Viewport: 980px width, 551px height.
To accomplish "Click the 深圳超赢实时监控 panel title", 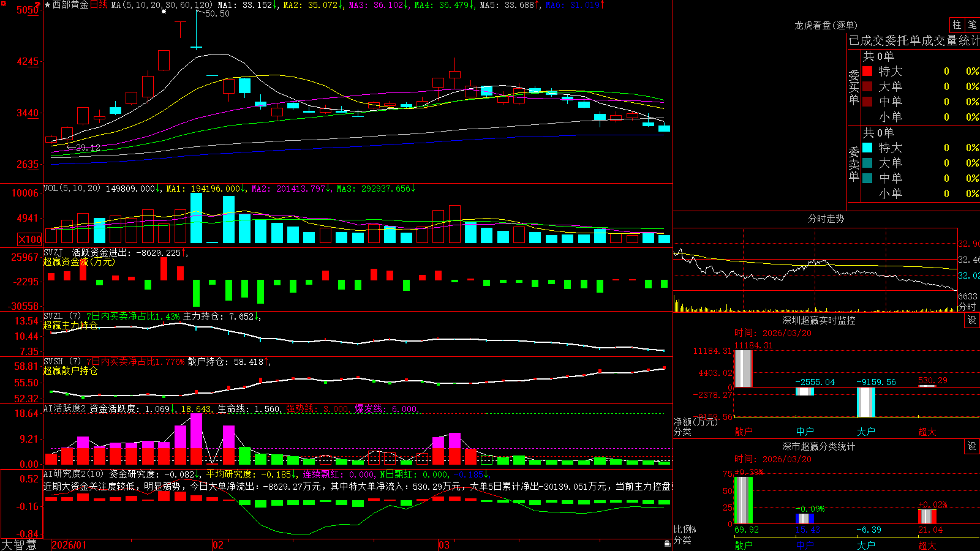I will (819, 320).
